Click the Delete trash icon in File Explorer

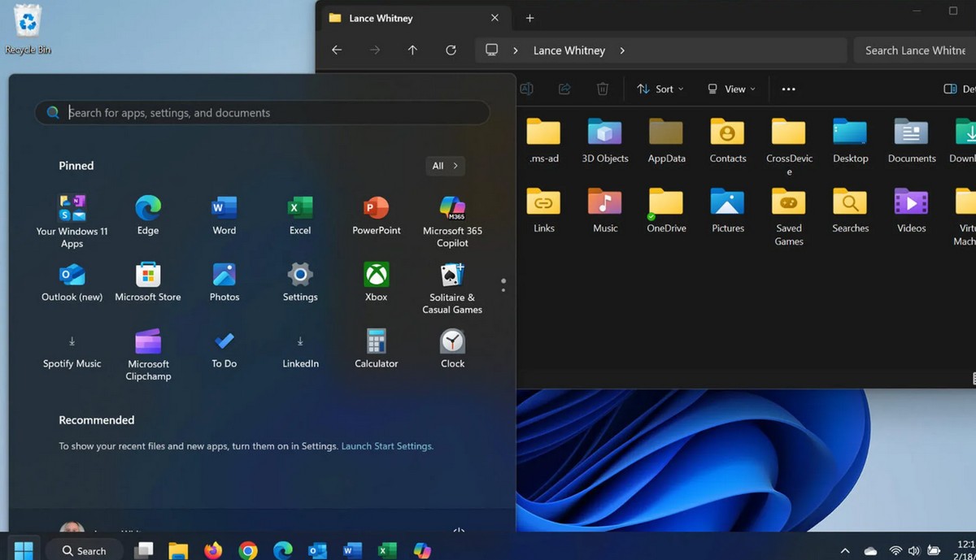pos(603,89)
